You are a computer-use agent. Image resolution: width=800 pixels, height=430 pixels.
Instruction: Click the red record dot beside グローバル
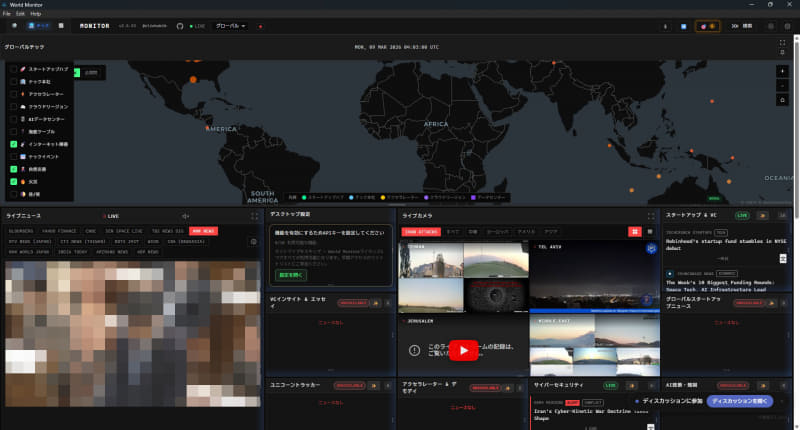click(260, 27)
